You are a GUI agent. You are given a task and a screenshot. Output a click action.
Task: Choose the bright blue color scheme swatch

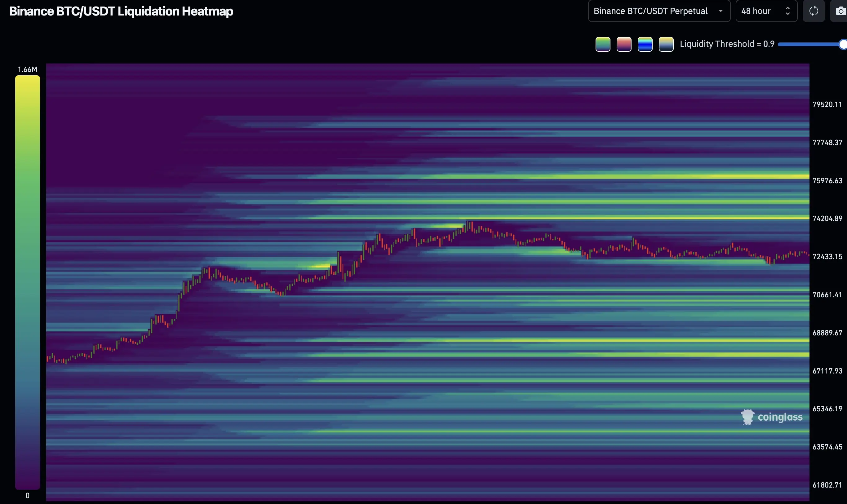tap(645, 45)
